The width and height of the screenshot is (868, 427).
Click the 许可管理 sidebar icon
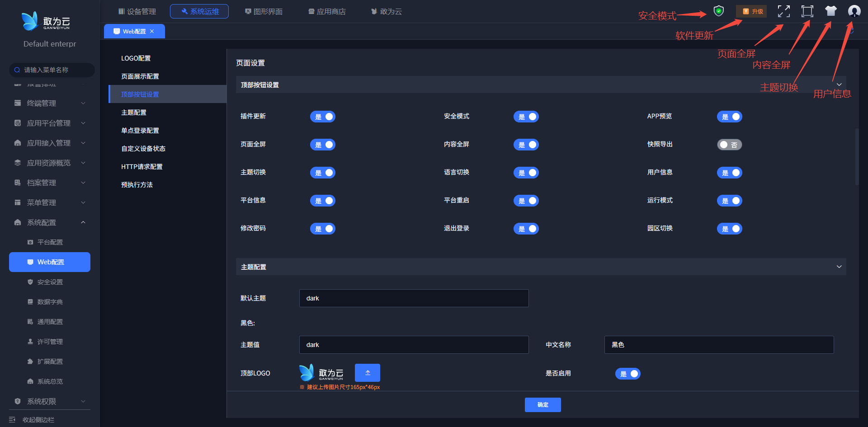pyautogui.click(x=30, y=342)
